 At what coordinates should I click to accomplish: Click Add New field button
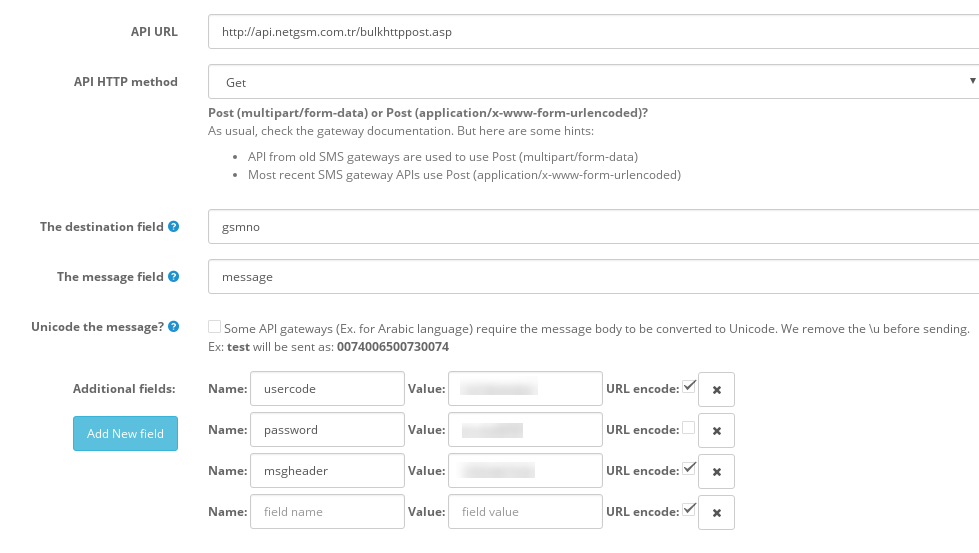(x=125, y=433)
